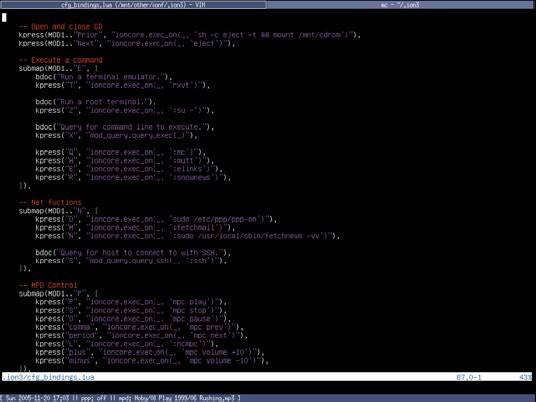Image resolution: width=536 pixels, height=402 pixels.
Task: Switch to the mc ~/.ion3 tab
Action: pyautogui.click(x=400, y=5)
